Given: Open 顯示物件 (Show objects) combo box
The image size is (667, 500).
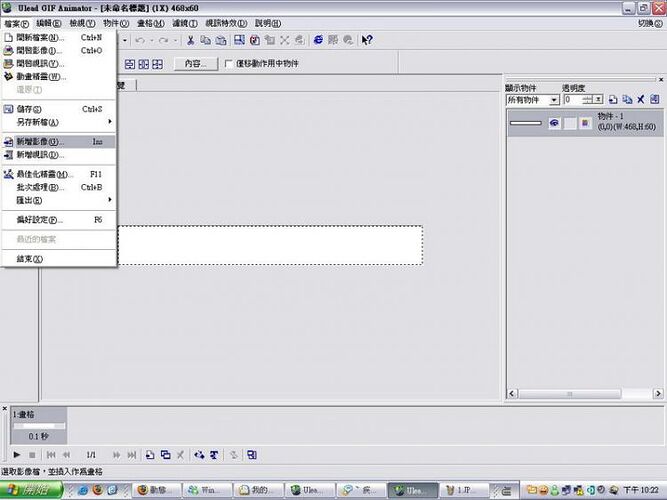Looking at the screenshot, I should point(533,100).
